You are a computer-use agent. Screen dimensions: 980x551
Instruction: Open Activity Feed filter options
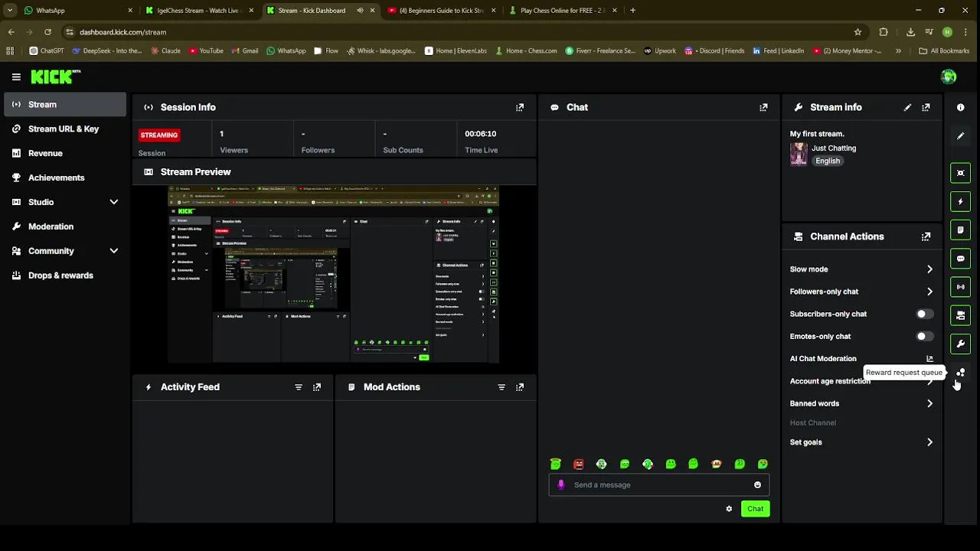click(x=299, y=387)
